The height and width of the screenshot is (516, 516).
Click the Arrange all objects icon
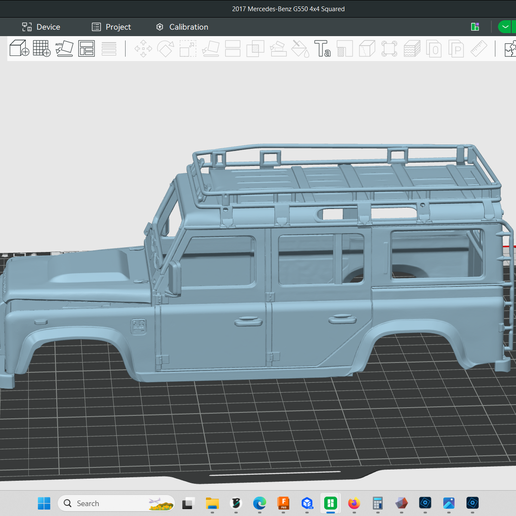[x=86, y=48]
